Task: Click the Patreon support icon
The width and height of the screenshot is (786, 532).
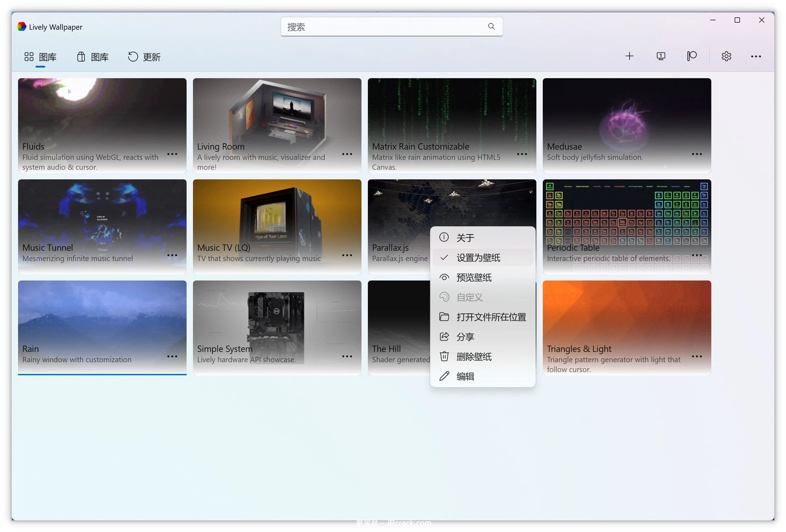Action: point(691,56)
